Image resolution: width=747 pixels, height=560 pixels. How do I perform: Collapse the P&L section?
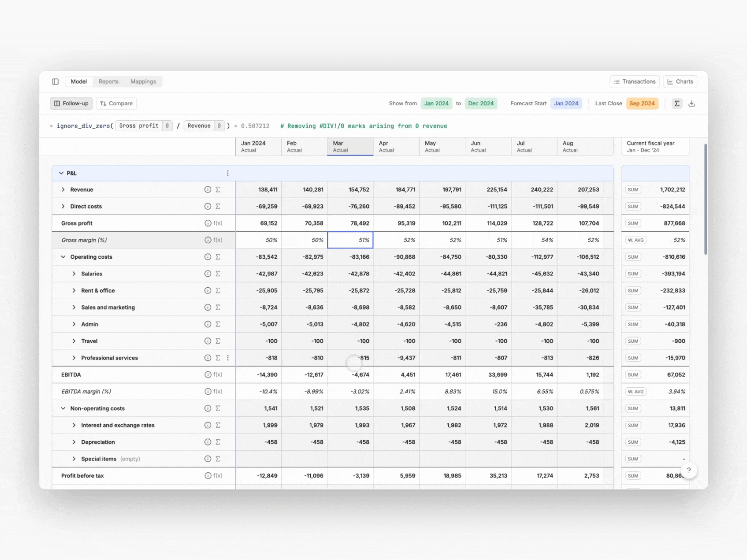click(61, 173)
